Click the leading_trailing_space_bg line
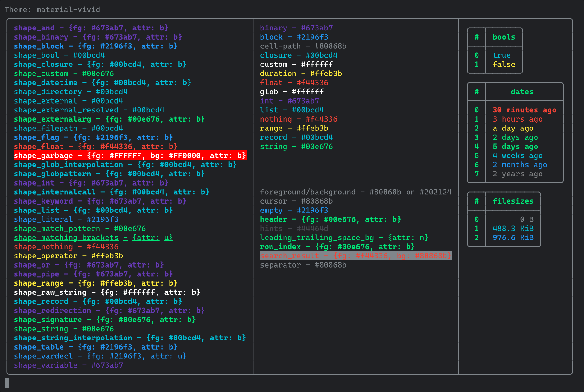584x392 pixels. (x=344, y=238)
